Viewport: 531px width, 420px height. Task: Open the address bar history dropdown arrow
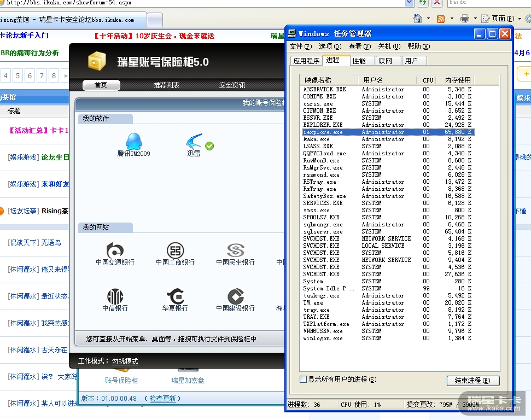click(410, 3)
